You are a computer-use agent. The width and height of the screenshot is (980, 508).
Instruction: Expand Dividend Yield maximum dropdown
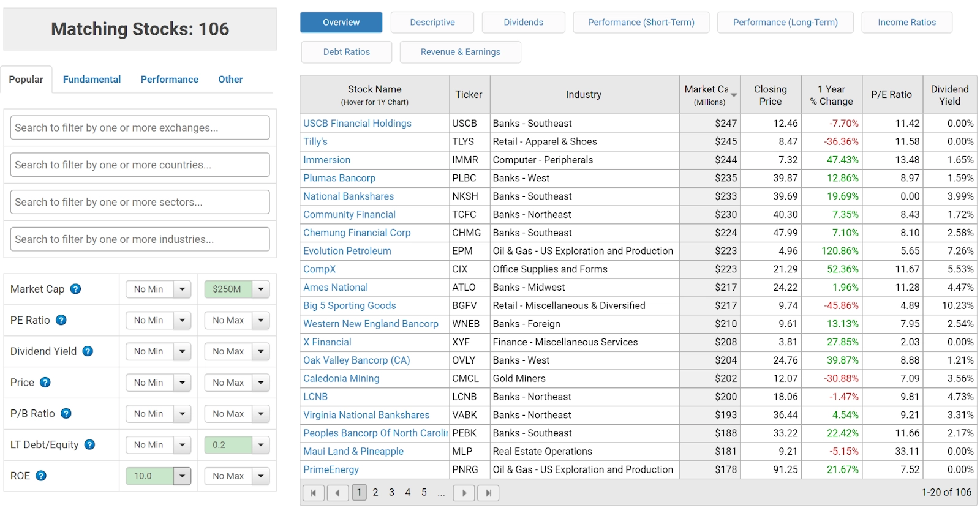[261, 351]
